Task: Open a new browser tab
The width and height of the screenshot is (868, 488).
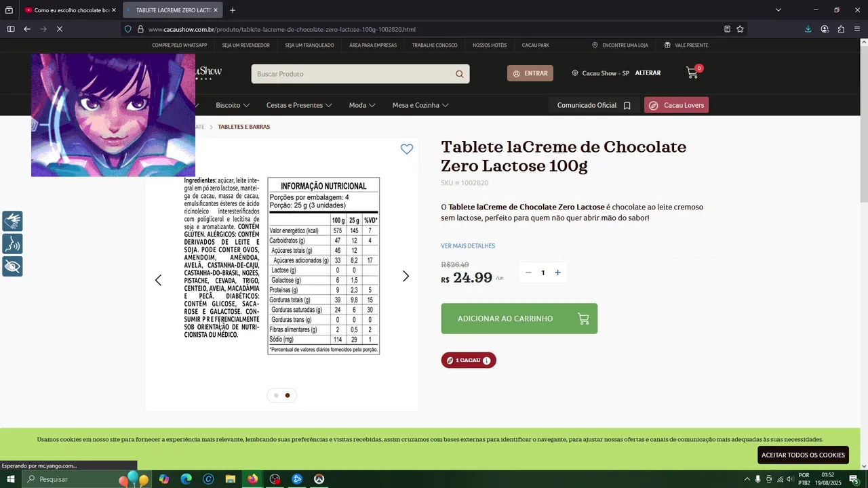Action: [233, 10]
